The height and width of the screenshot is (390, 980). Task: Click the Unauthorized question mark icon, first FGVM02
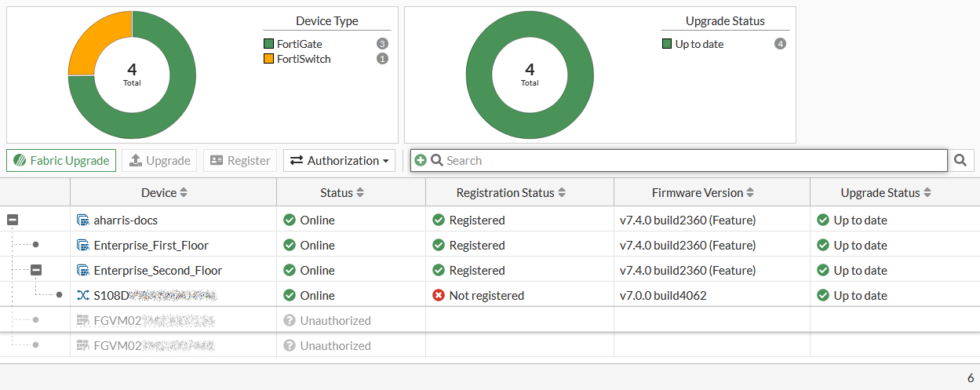click(290, 321)
